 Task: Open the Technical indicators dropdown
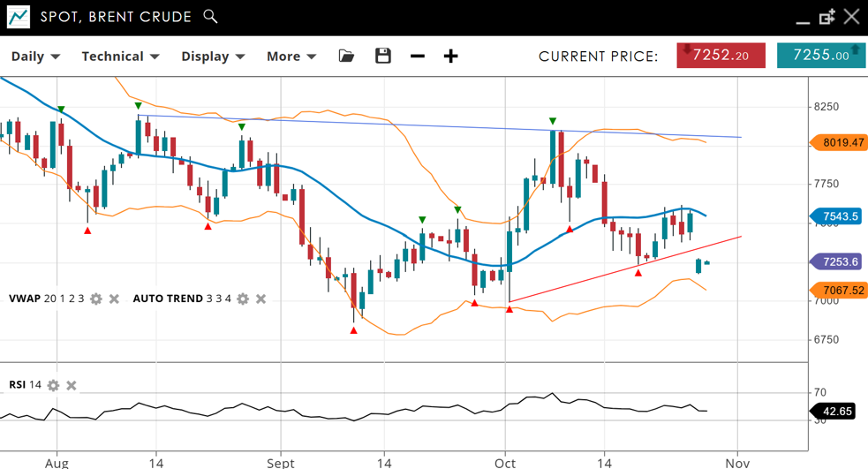click(120, 57)
